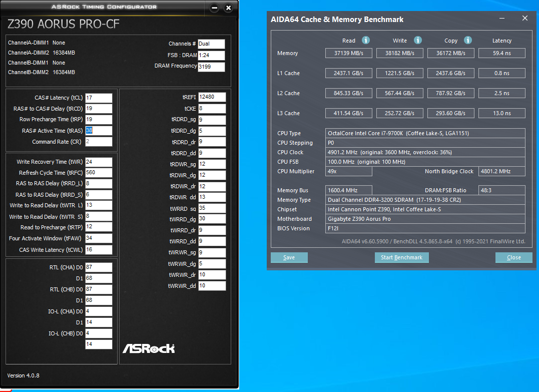The width and height of the screenshot is (539, 392).
Task: Close the ASRock Timing Configurator window
Action: point(228,8)
